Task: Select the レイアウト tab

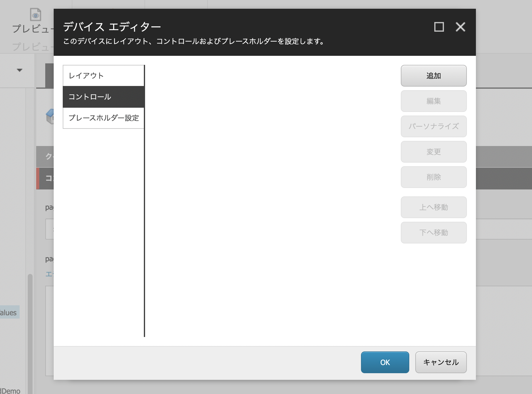Action: click(103, 76)
